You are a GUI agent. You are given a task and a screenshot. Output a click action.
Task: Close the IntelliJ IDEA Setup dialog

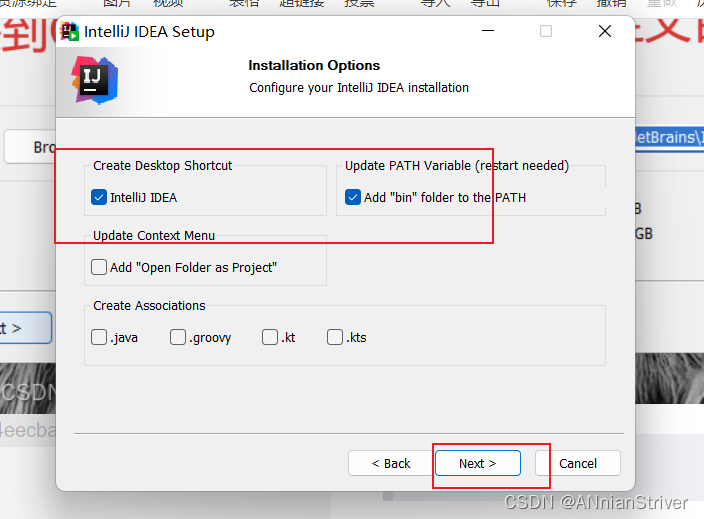[605, 31]
